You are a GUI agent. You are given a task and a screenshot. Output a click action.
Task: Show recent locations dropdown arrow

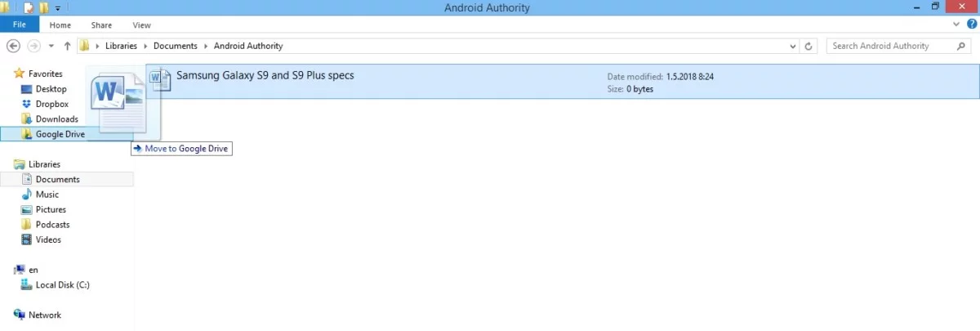pos(51,46)
